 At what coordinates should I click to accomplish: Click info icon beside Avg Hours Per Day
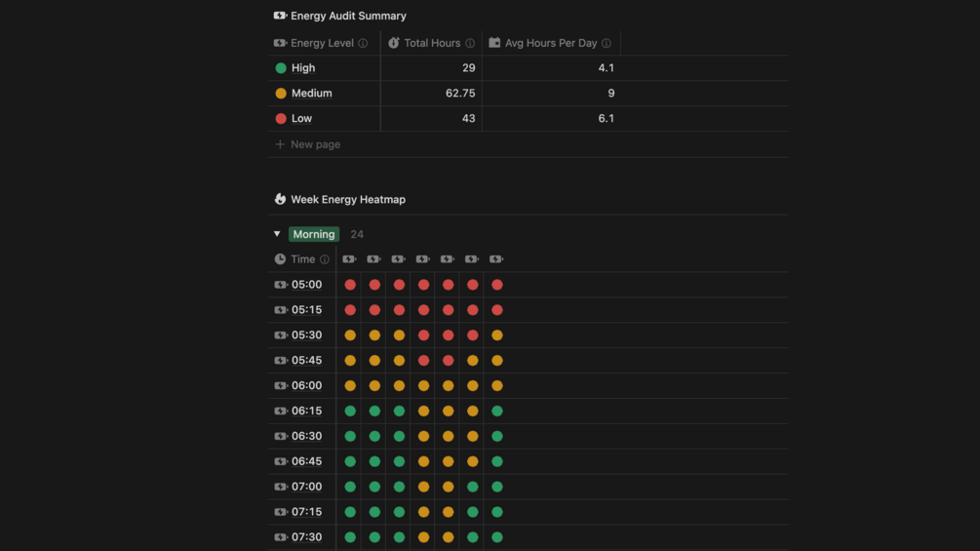click(x=607, y=43)
